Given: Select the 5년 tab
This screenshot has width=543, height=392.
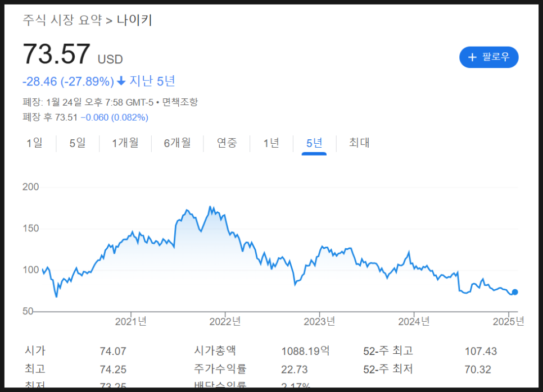Looking at the screenshot, I should click(x=314, y=143).
